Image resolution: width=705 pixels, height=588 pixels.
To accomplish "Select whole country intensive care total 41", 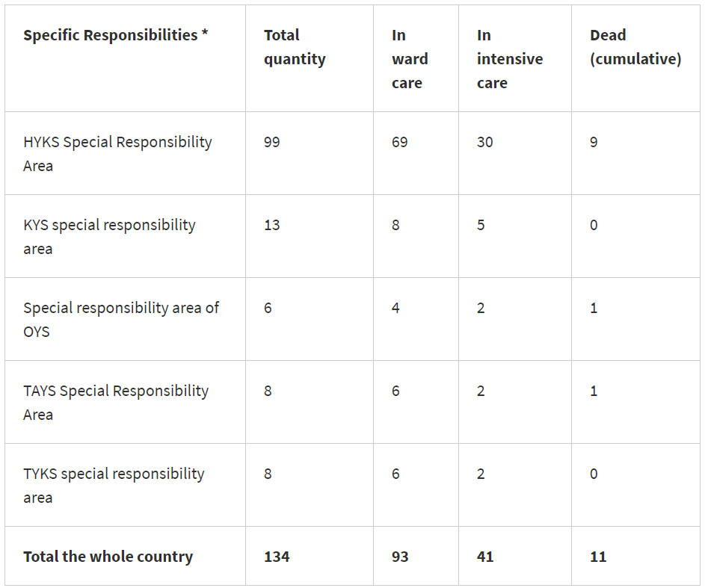I will [485, 557].
